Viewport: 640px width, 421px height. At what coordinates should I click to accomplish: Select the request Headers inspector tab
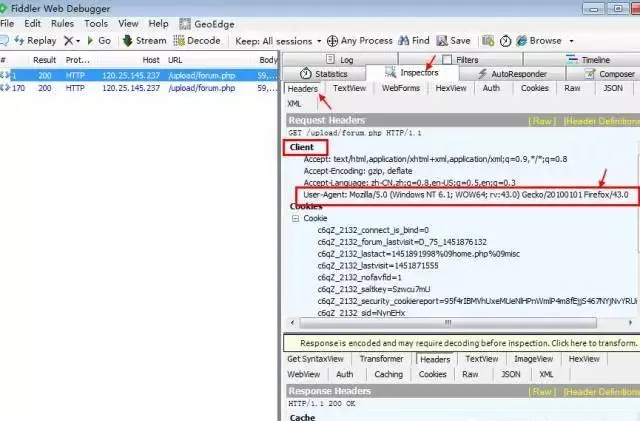click(x=302, y=89)
